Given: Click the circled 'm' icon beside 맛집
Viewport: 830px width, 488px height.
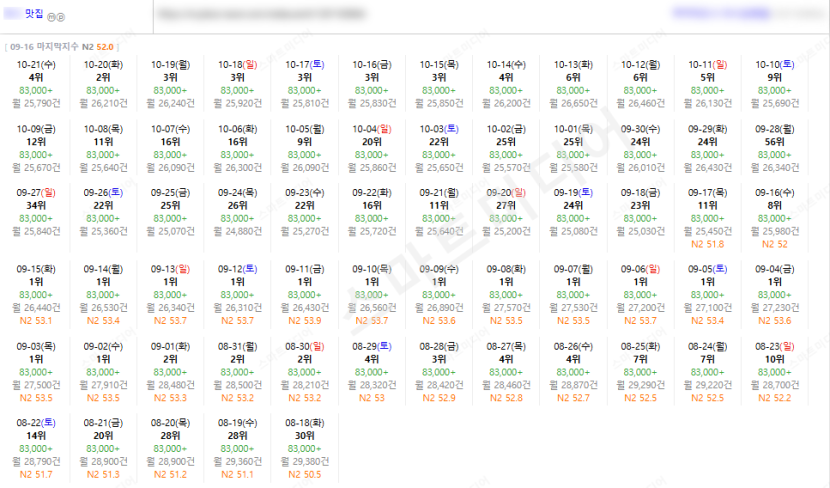Looking at the screenshot, I should click(x=51, y=17).
